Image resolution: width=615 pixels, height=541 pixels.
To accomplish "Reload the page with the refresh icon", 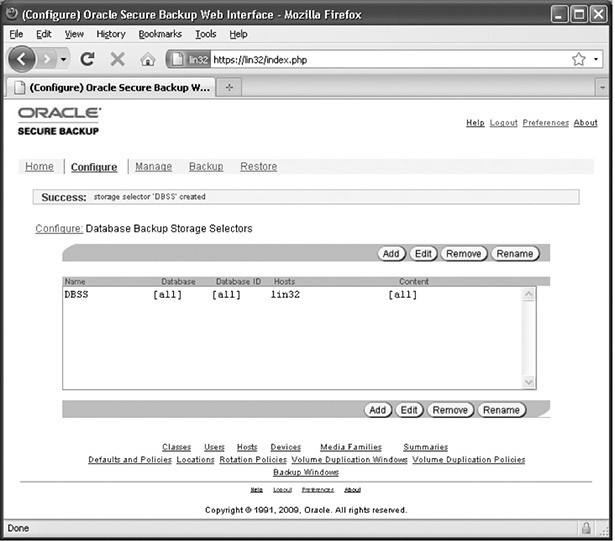I will tap(87, 59).
